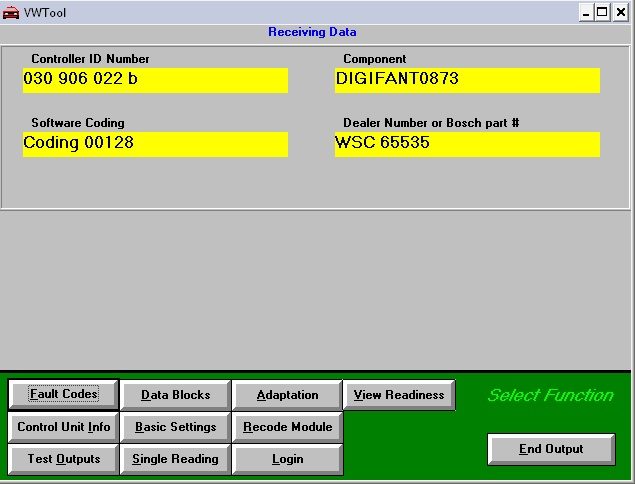Click Dealer Number or Bosch part # label
The width and height of the screenshot is (635, 484).
pos(431,123)
